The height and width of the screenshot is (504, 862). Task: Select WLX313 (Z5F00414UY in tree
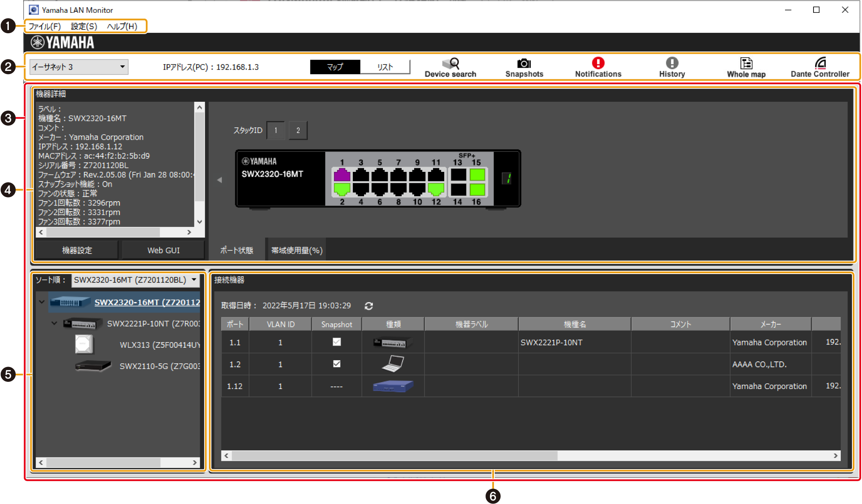[160, 345]
